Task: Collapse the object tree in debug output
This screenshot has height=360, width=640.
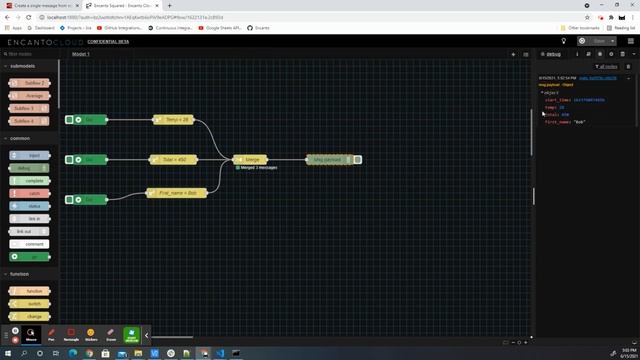Action: tap(542, 93)
